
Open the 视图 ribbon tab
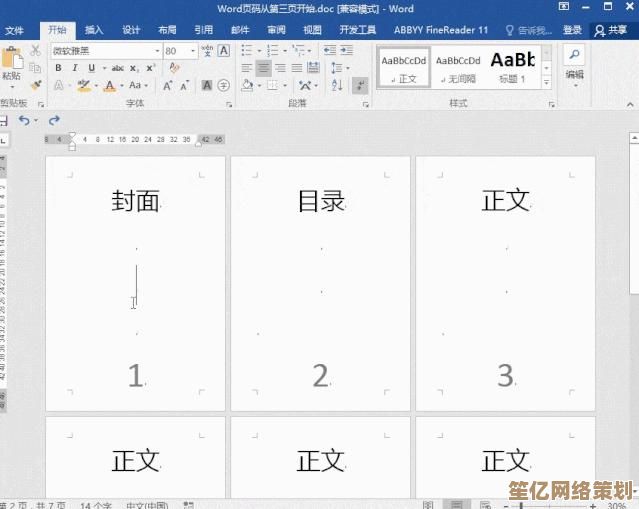(x=312, y=31)
